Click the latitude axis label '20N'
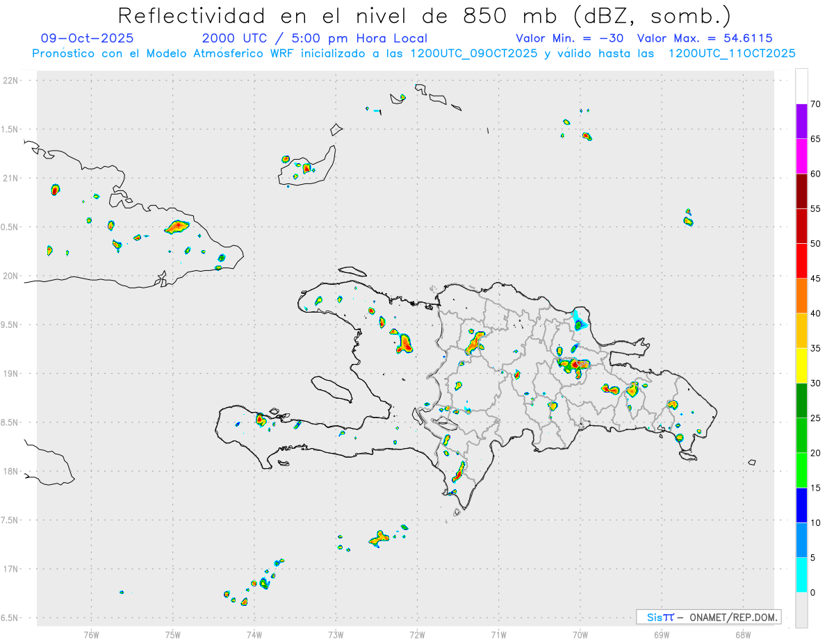 pos(12,276)
